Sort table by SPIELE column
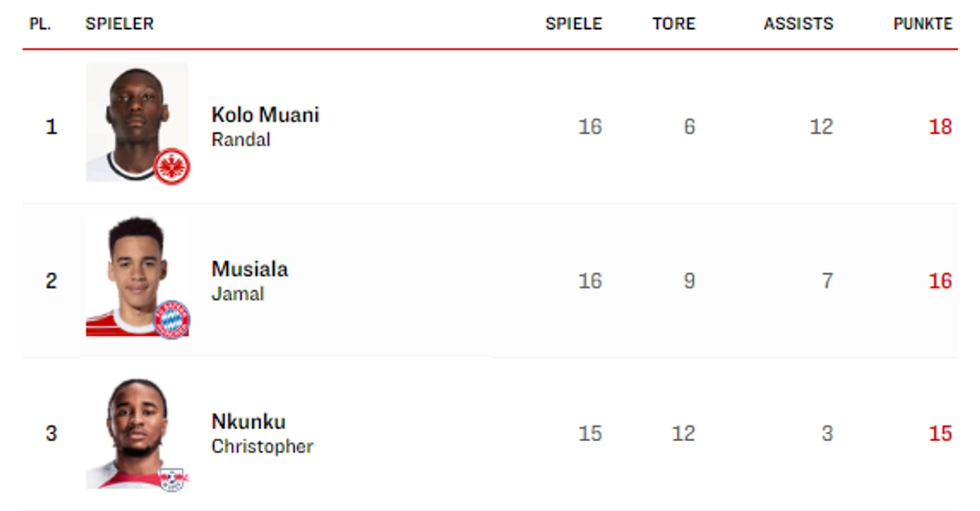Image resolution: width=980 pixels, height=511 pixels. [x=573, y=24]
